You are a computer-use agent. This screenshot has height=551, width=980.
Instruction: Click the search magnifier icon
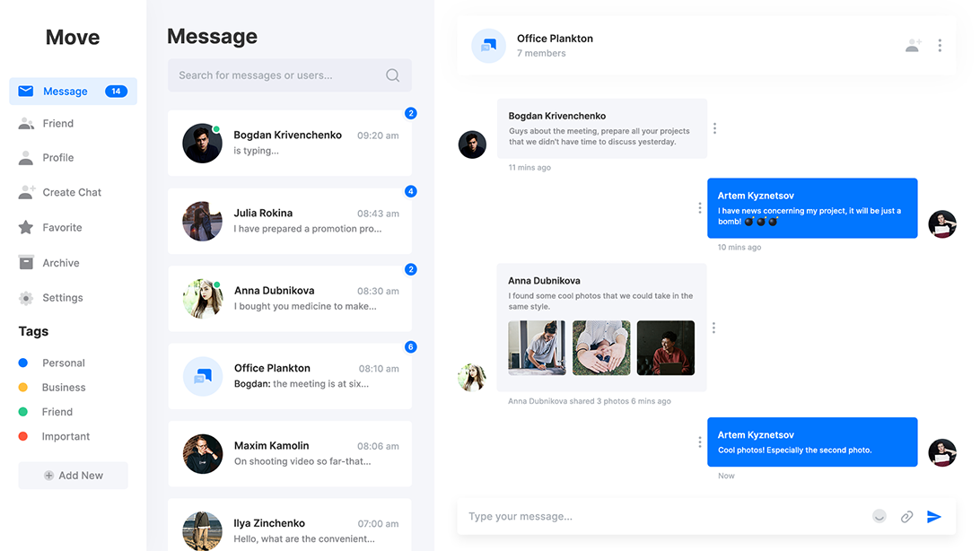[392, 75]
